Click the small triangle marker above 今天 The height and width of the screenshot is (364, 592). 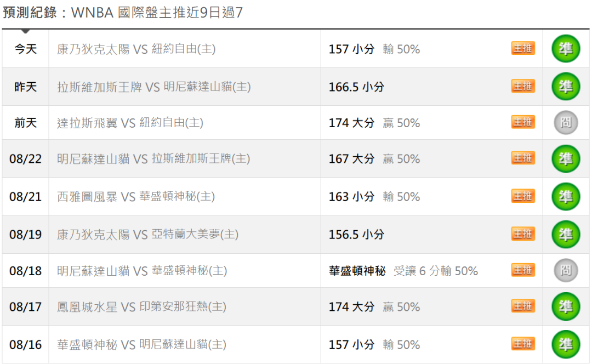pos(25,31)
